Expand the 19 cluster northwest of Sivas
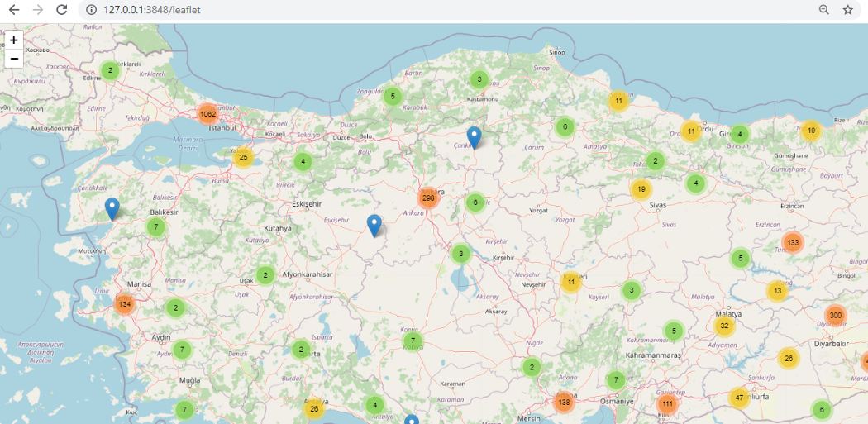 coord(641,189)
